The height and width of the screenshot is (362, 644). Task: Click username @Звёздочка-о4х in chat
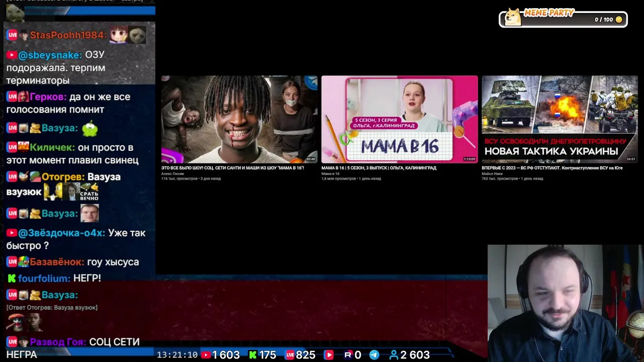tap(61, 233)
